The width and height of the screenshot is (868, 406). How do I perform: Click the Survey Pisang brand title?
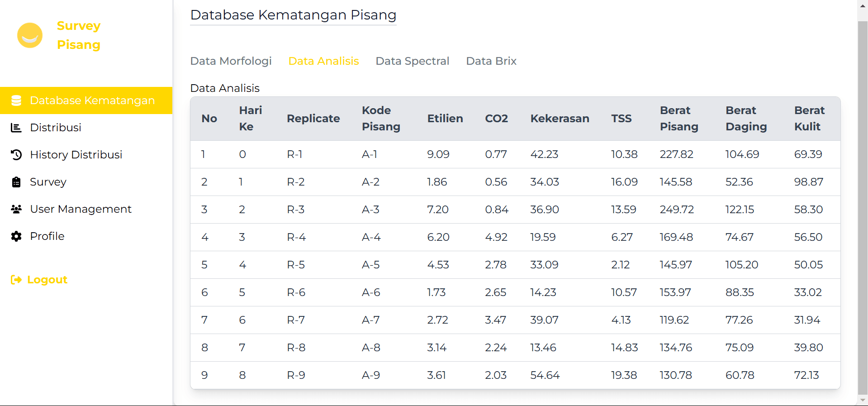coord(79,35)
